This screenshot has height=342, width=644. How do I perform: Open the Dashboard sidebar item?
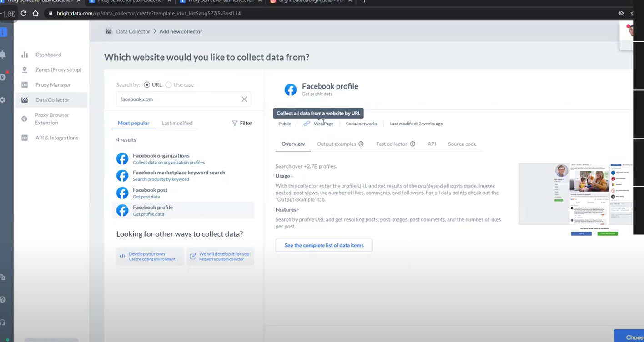pyautogui.click(x=48, y=55)
